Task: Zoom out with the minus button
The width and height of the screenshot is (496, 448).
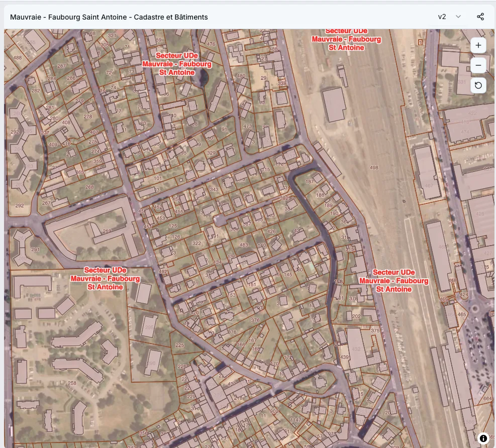Action: click(478, 65)
